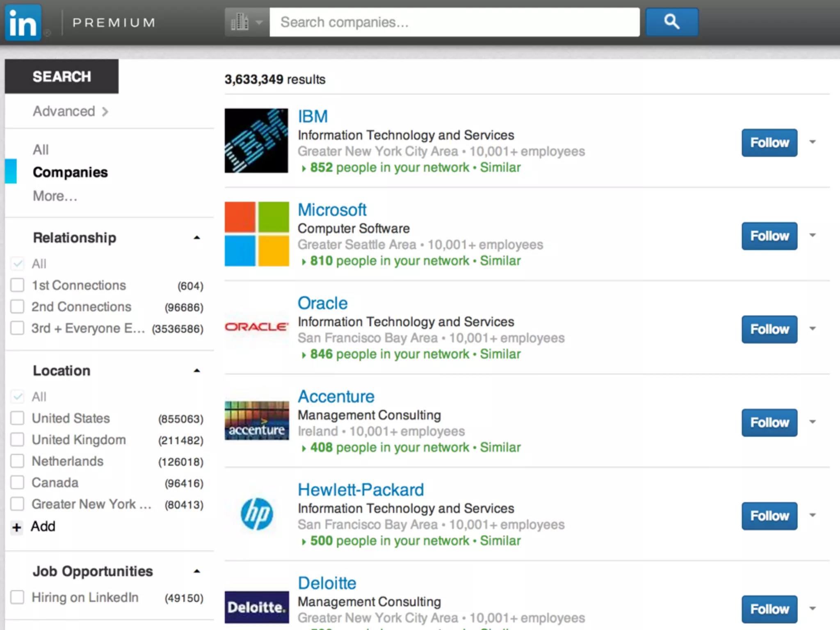Collapse the Job Opportunities filter section
The width and height of the screenshot is (840, 630).
[197, 571]
